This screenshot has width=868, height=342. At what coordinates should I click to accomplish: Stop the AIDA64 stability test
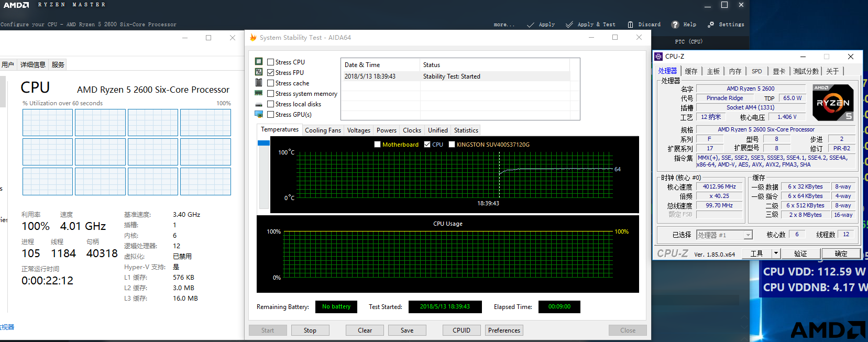click(x=310, y=330)
